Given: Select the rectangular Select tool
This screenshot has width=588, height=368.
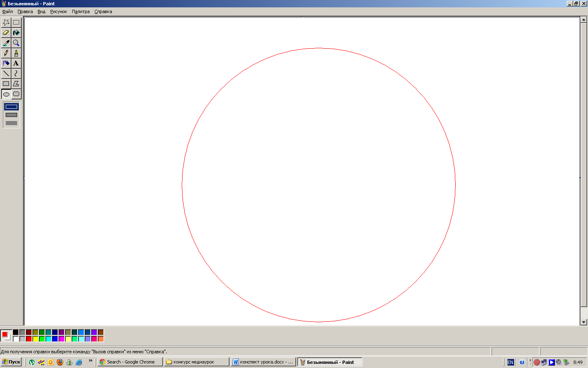Looking at the screenshot, I should [16, 22].
